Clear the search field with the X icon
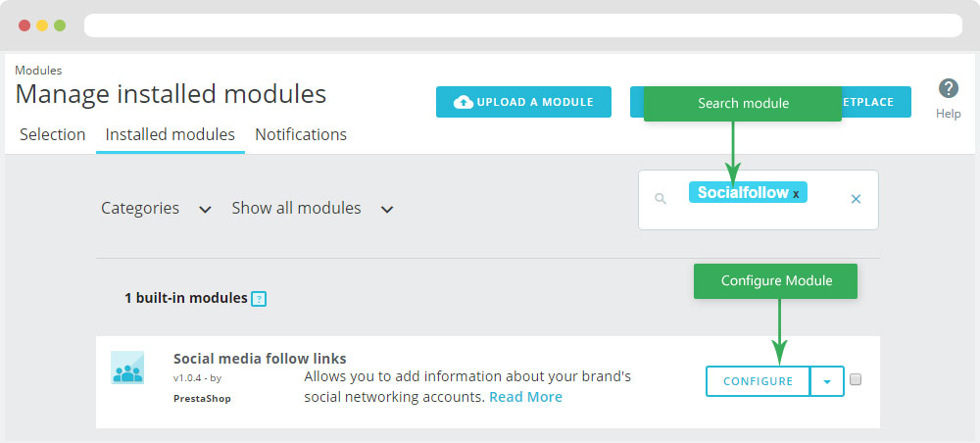 pos(856,199)
